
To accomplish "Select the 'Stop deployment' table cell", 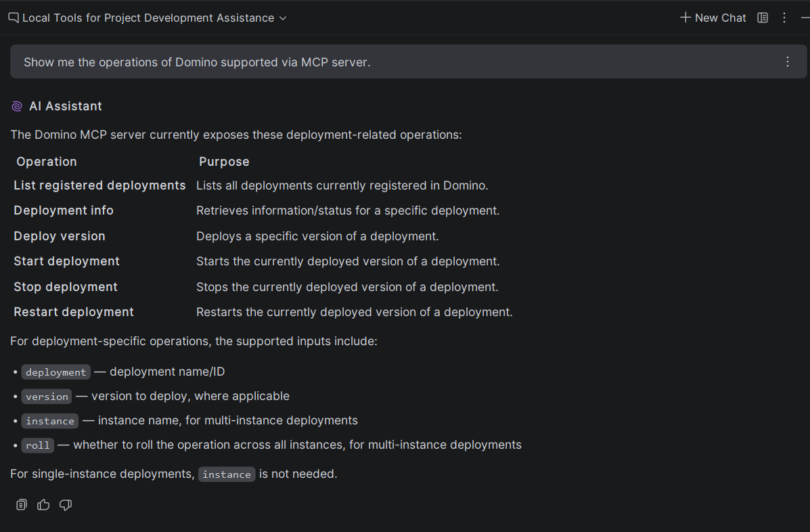I will tap(66, 287).
